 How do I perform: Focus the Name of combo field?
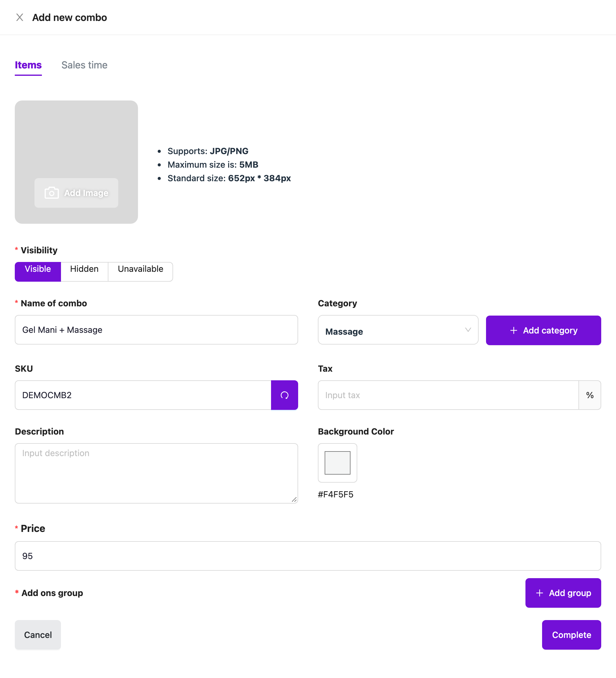pos(156,330)
